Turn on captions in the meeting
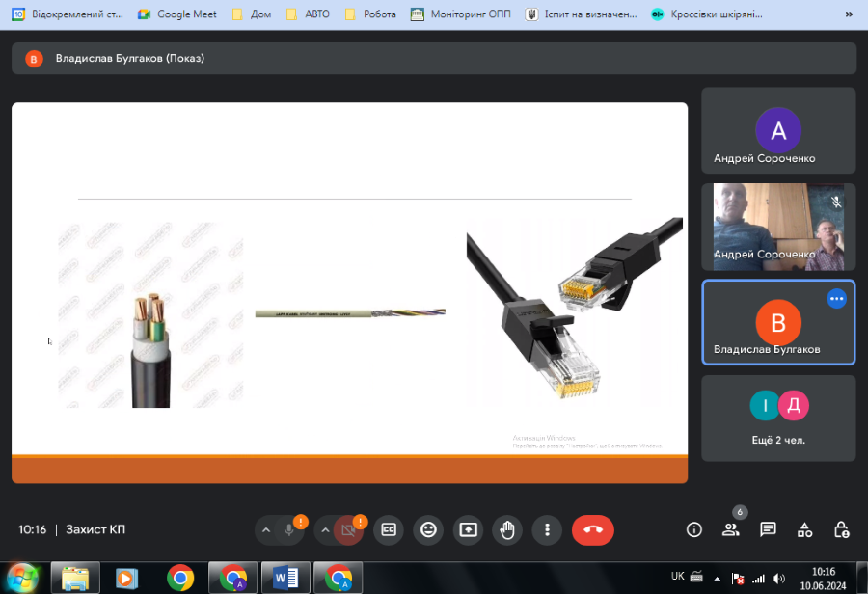Image resolution: width=868 pixels, height=594 pixels. tap(389, 529)
